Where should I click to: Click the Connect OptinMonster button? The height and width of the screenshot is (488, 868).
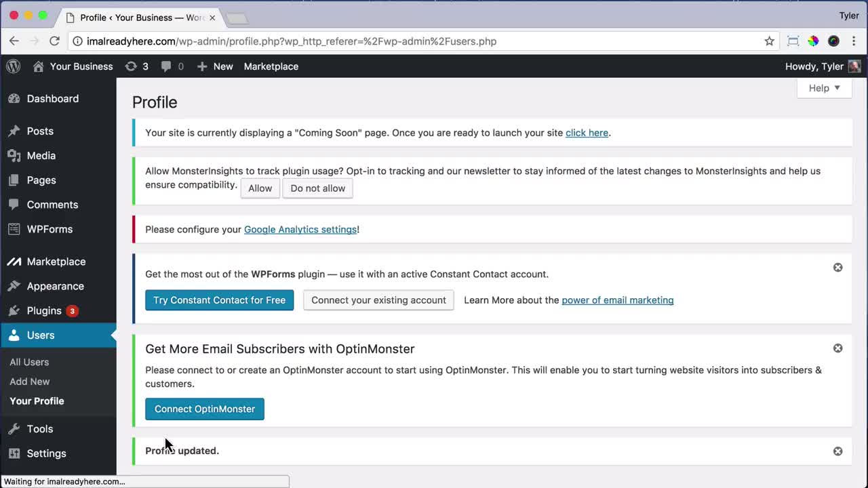(x=205, y=409)
